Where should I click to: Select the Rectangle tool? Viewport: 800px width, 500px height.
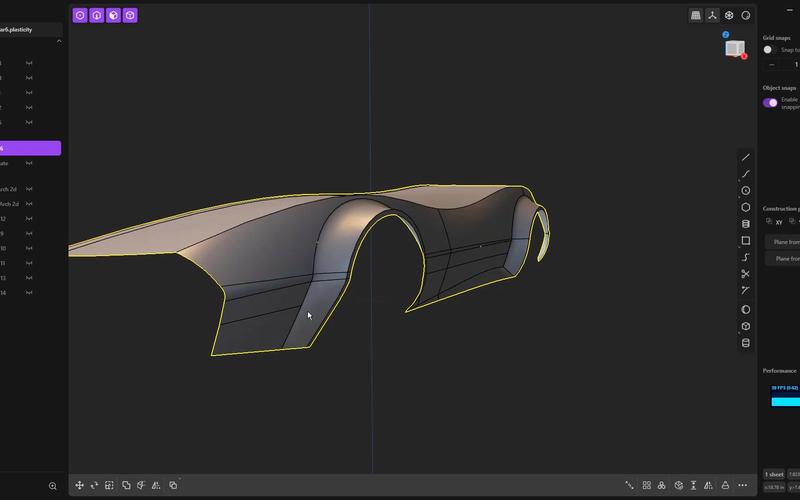[x=745, y=240]
